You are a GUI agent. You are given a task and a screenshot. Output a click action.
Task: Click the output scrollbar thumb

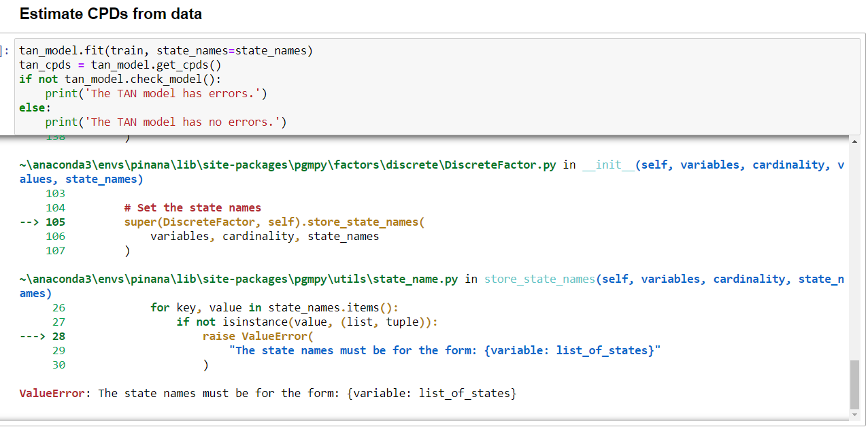click(855, 384)
